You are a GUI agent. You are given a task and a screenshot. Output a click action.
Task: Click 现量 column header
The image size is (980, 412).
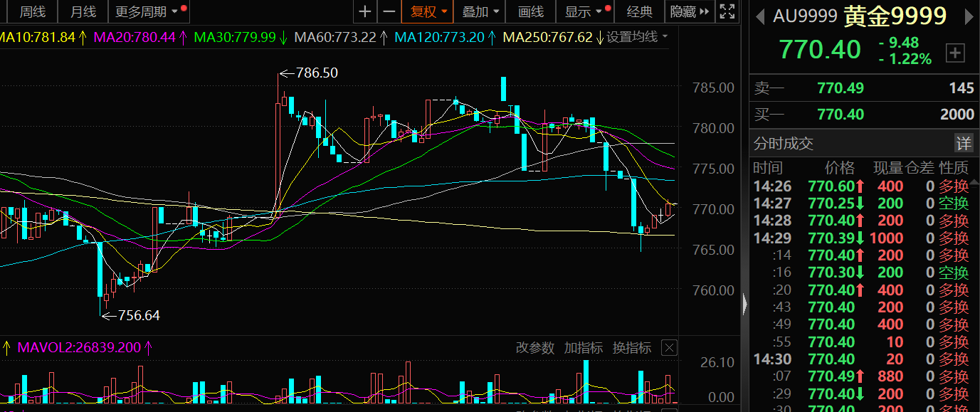point(888,168)
